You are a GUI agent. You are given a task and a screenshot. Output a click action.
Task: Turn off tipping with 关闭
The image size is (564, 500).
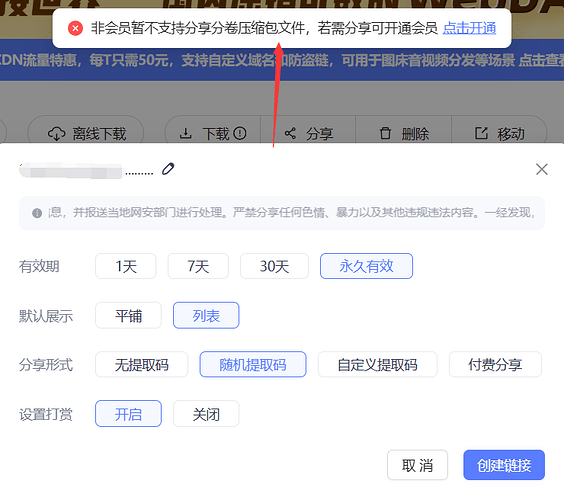206,414
